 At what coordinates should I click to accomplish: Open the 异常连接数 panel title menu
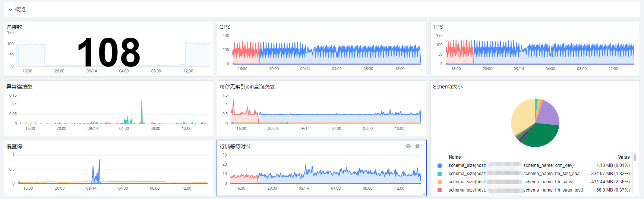(19, 87)
